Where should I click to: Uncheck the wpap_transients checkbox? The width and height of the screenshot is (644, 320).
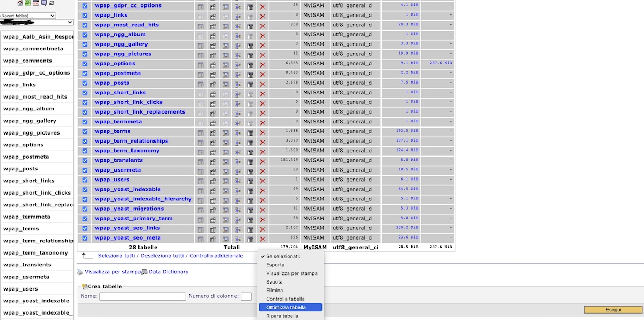click(x=85, y=160)
